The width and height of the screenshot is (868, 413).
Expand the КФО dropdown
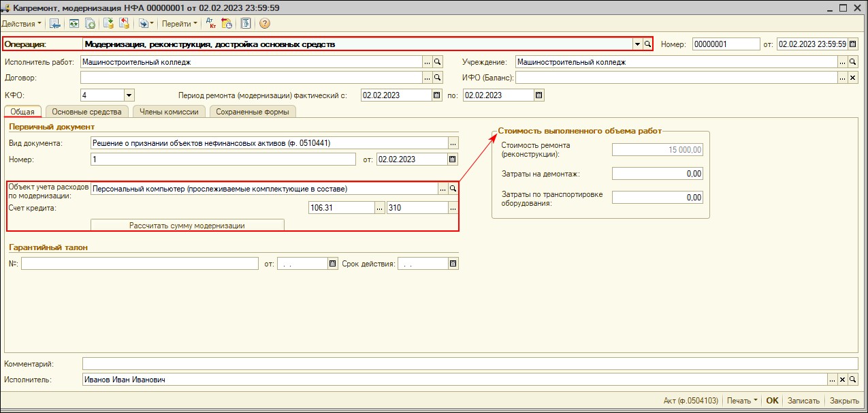tap(129, 95)
